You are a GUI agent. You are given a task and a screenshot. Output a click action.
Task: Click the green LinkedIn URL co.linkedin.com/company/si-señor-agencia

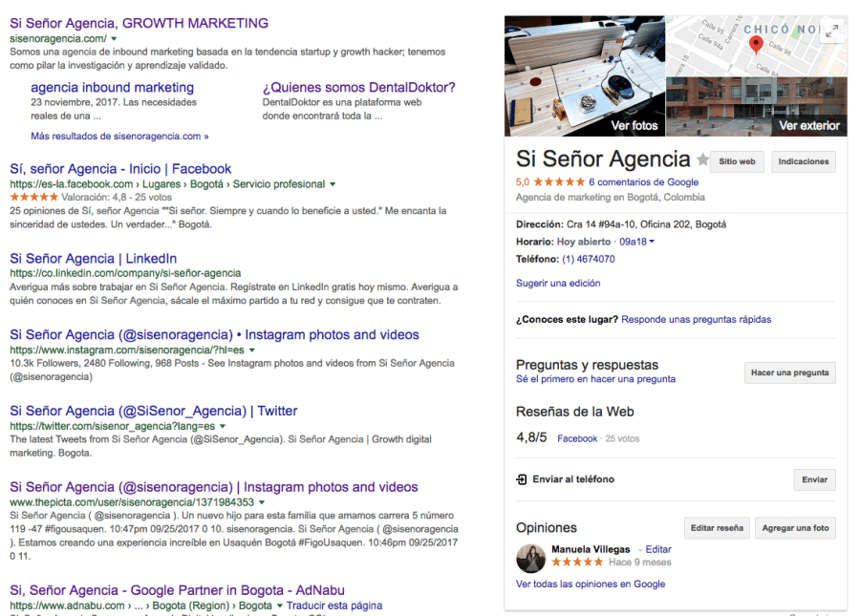[125, 273]
